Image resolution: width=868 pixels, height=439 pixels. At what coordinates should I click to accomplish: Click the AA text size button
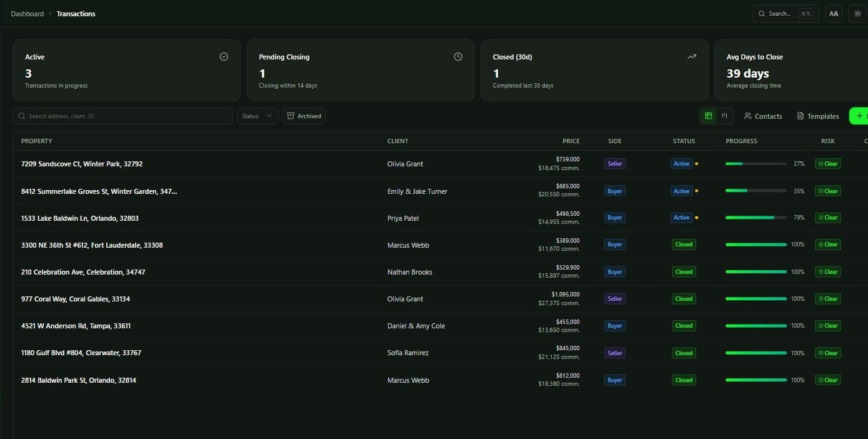tap(834, 14)
